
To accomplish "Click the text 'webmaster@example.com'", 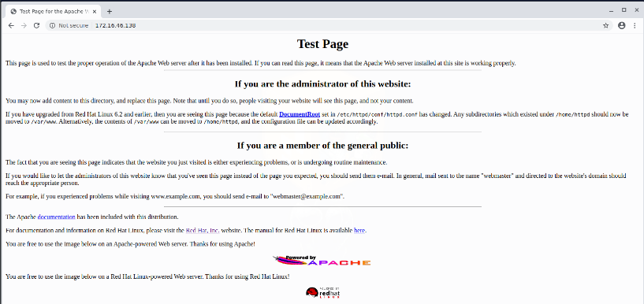I will [x=306, y=197].
